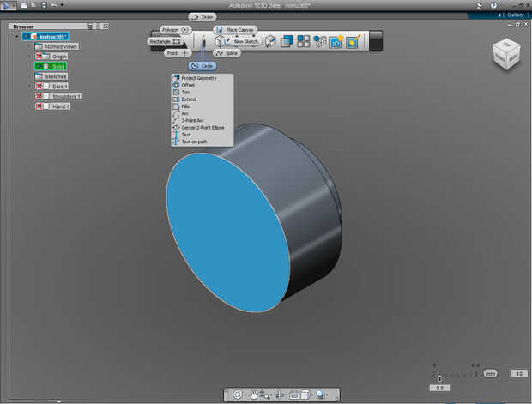Select Center 2-Point Ellipse from menu
532x404 pixels.
203,128
